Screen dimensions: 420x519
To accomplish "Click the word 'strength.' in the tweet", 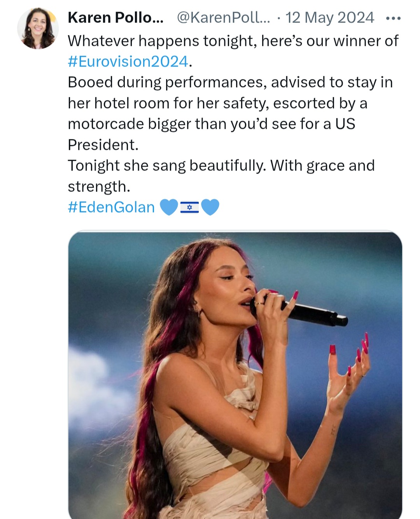I will (99, 186).
